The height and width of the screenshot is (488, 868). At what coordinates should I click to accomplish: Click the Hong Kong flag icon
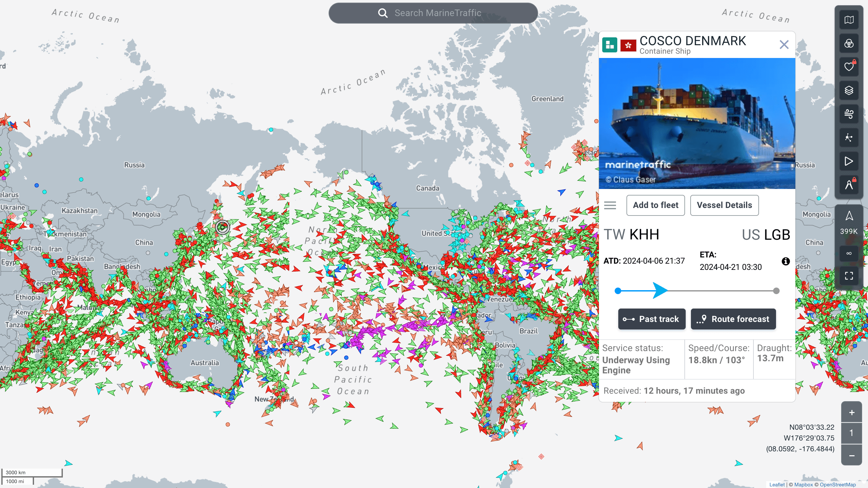click(x=628, y=45)
